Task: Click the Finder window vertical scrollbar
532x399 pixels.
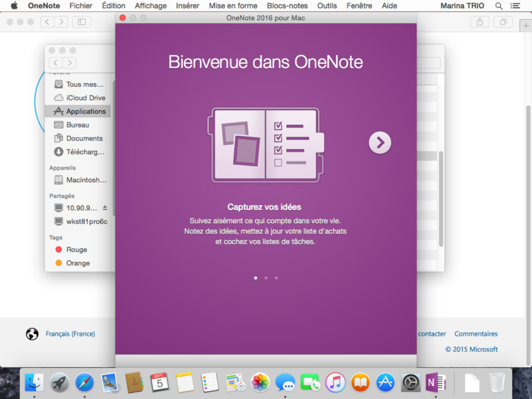Action: [x=441, y=199]
